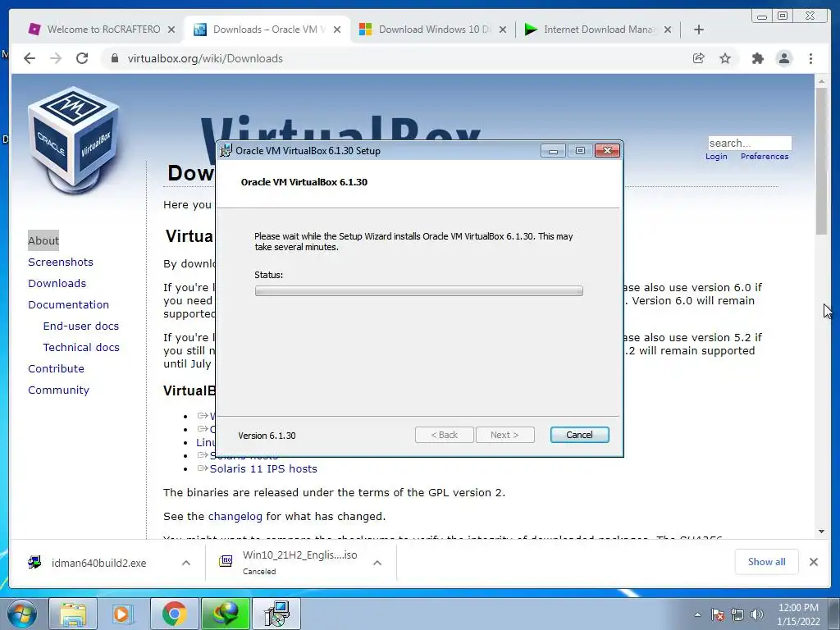This screenshot has width=840, height=630.
Task: Click the Chrome taskbar icon
Action: 174,614
